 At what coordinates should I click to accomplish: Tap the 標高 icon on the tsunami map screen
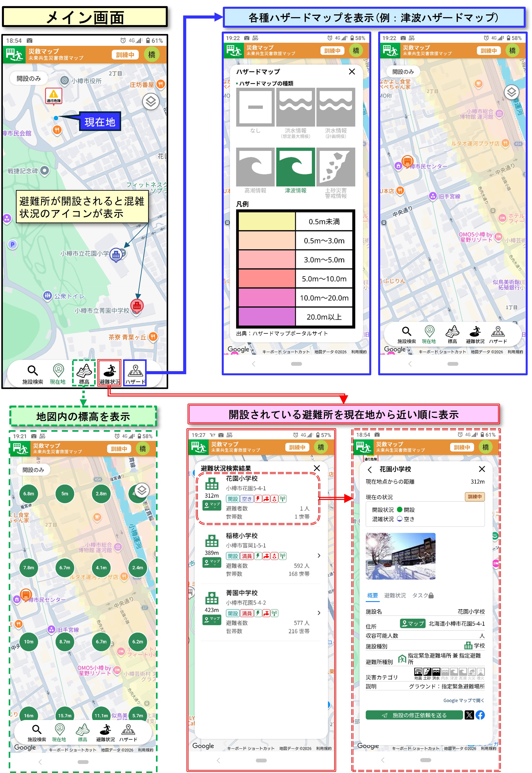452,331
